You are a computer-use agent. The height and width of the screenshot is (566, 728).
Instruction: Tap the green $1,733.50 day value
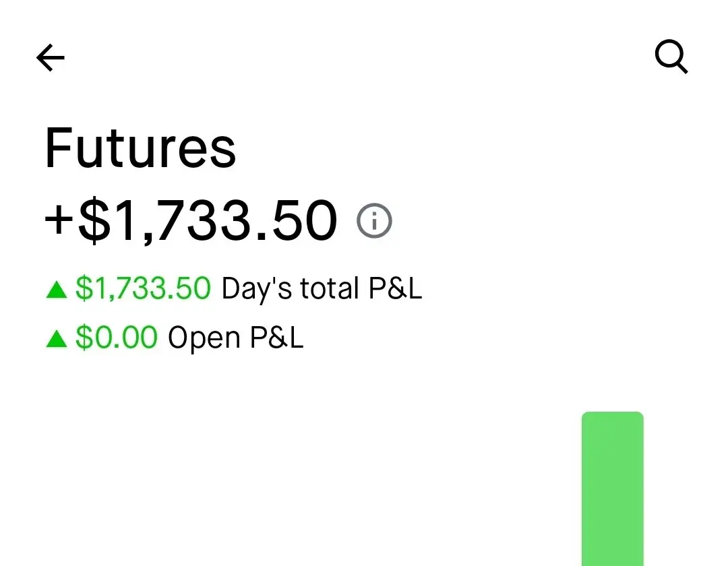(x=143, y=289)
